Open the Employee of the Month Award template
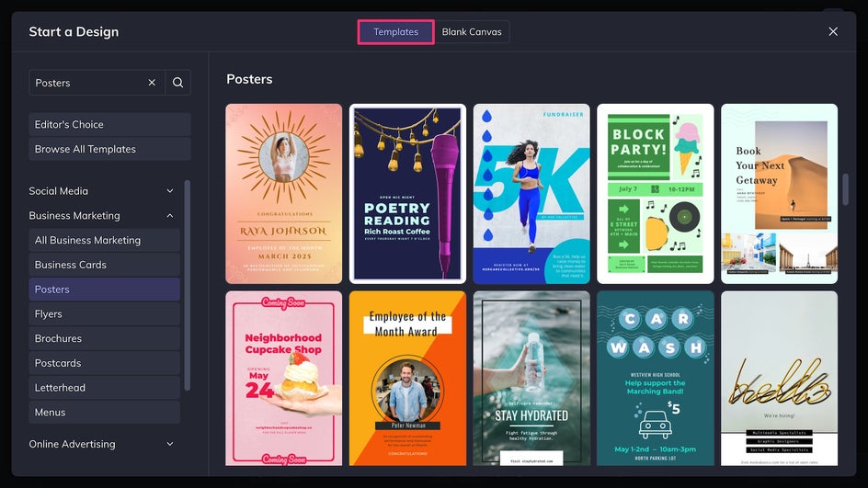The height and width of the screenshot is (488, 868). 407,379
